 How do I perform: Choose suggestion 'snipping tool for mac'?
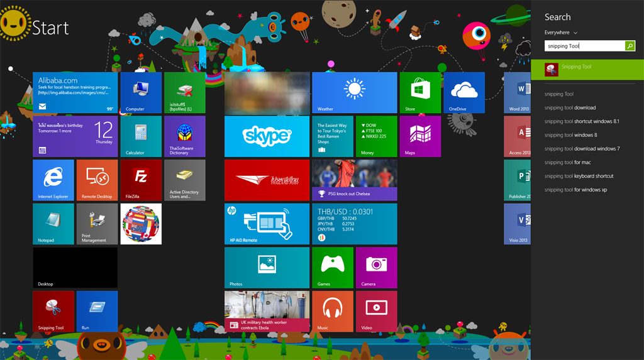(x=568, y=162)
